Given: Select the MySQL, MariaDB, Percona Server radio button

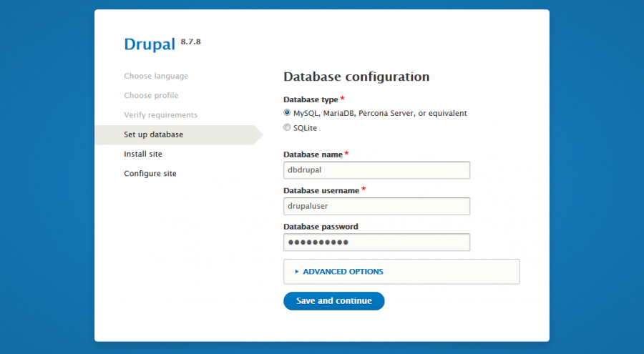Looking at the screenshot, I should 287,112.
